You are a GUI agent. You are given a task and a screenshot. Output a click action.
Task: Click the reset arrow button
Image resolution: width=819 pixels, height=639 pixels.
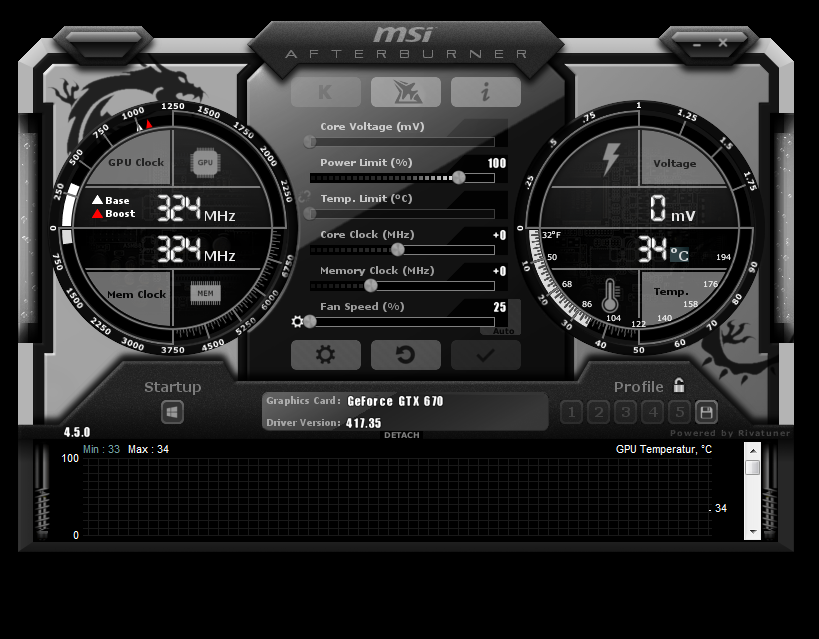[406, 355]
